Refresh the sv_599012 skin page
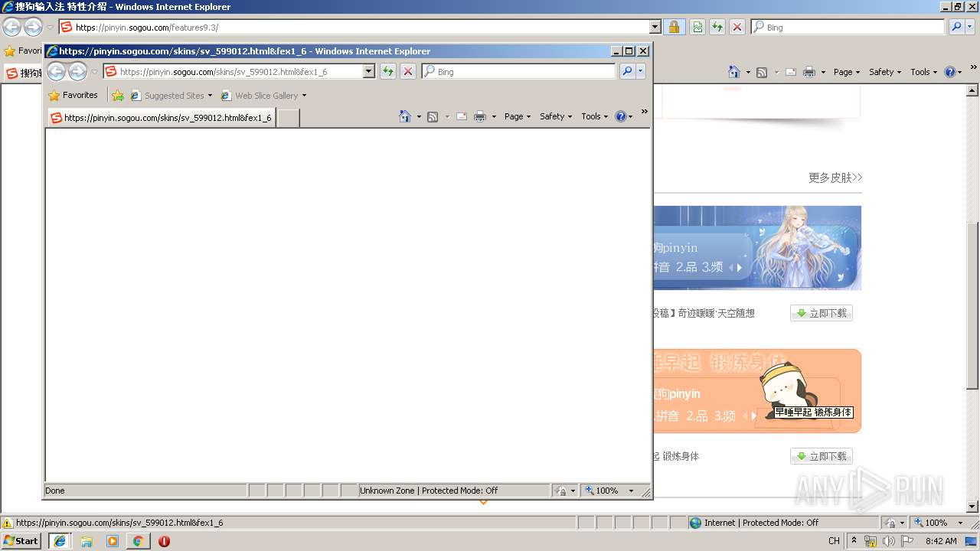 point(388,71)
